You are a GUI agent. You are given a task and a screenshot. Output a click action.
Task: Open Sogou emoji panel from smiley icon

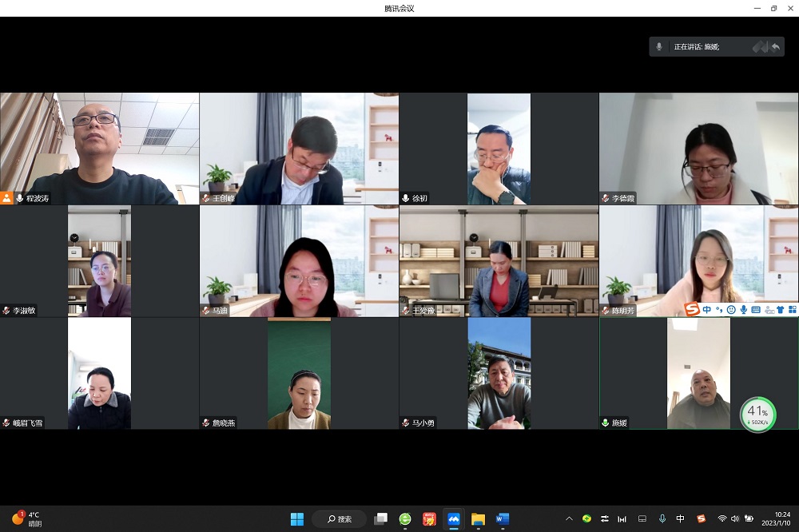pos(731,309)
